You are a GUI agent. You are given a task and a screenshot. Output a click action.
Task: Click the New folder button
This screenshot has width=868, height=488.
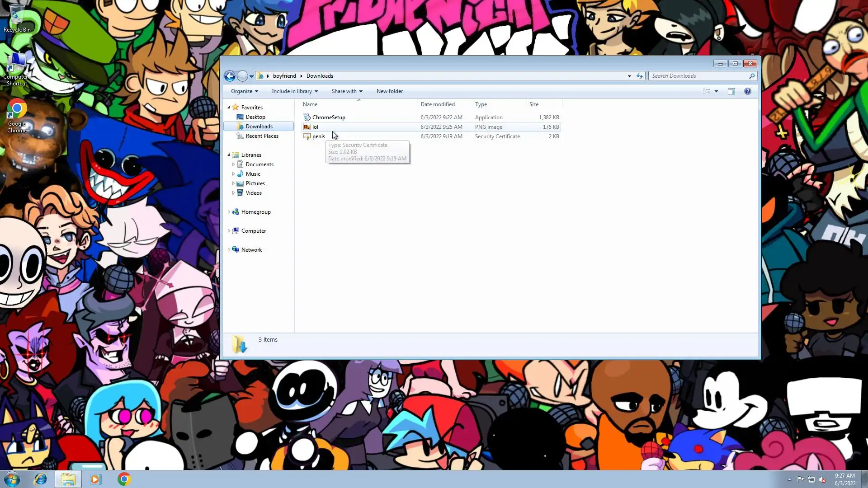(389, 91)
